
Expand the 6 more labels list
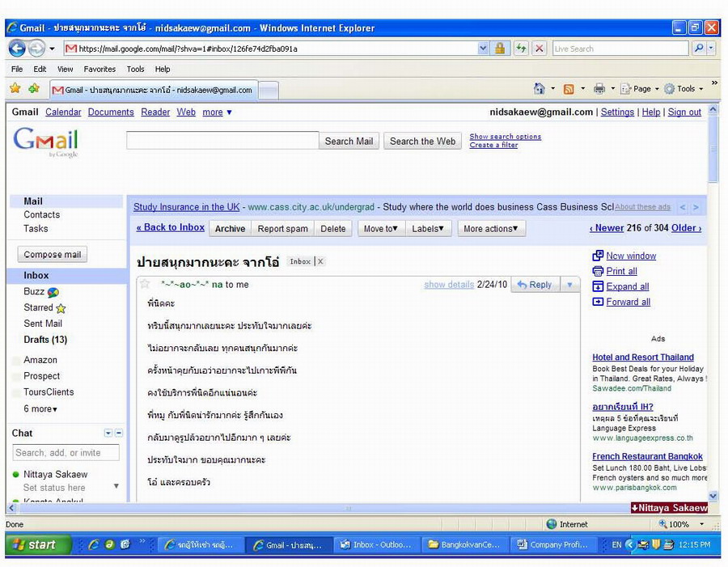coord(40,408)
